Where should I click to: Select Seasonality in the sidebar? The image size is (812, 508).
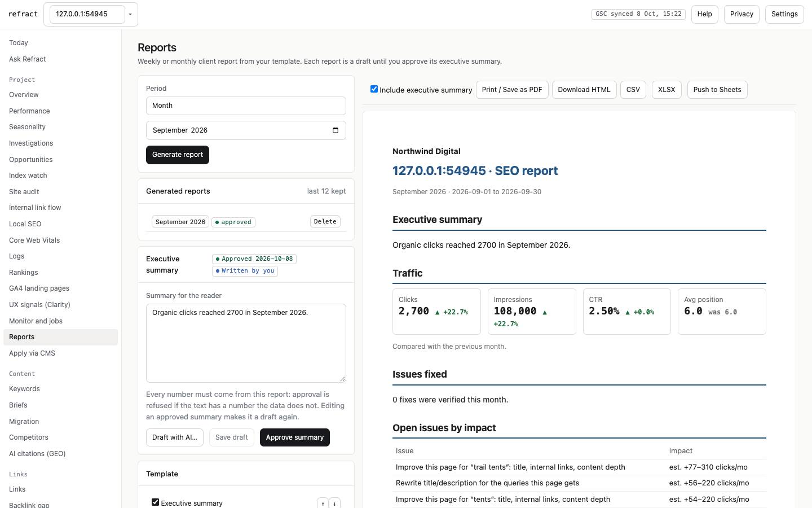click(x=60, y=127)
